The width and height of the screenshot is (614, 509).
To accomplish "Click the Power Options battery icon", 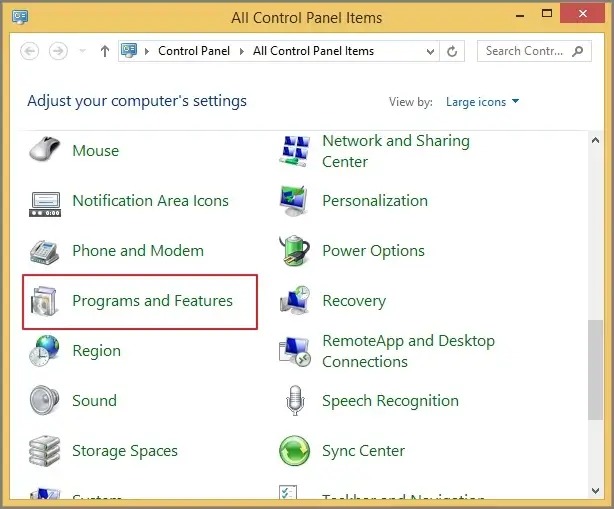I will (x=294, y=251).
